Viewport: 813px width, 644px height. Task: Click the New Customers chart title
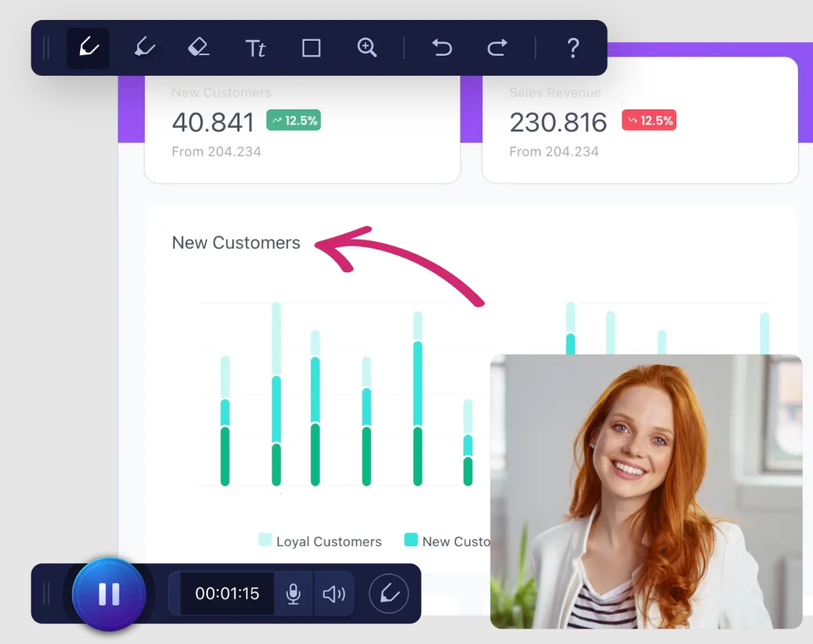236,243
